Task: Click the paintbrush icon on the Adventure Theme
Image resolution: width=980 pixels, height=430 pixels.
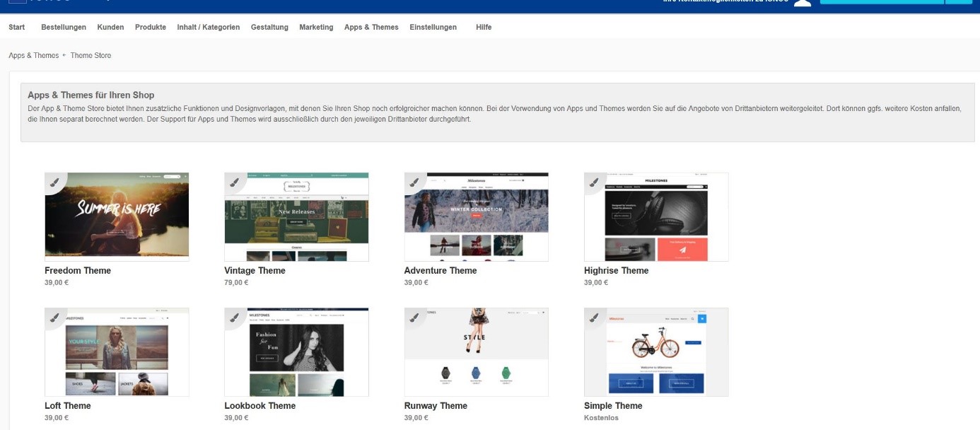Action: click(414, 182)
